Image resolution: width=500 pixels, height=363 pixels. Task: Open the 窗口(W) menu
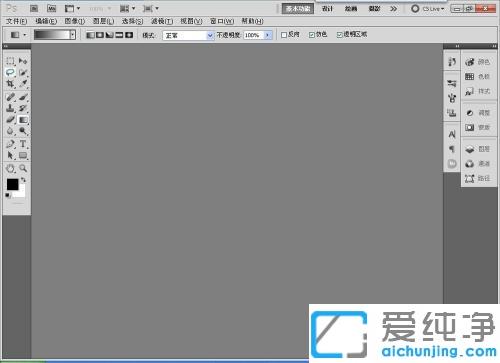pos(222,21)
